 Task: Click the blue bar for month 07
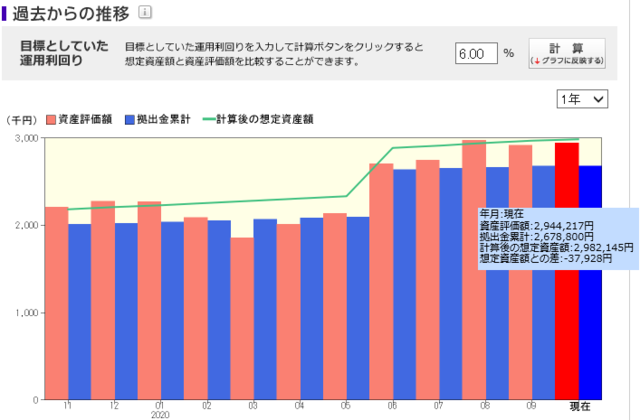pyautogui.click(x=451, y=284)
